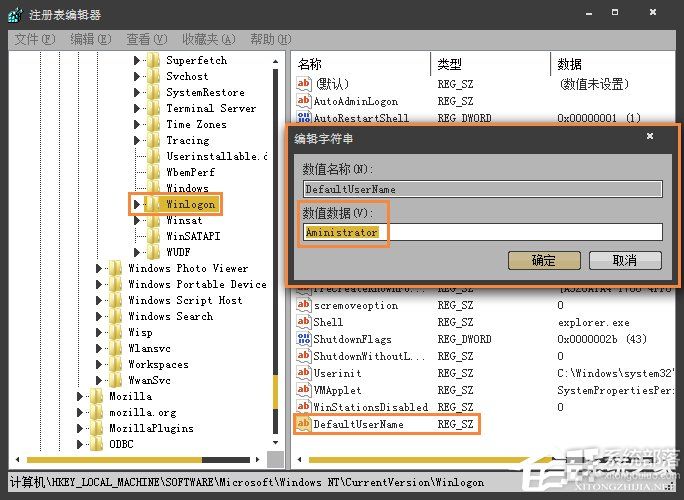Expand the Terminal Server tree node
The height and width of the screenshot is (500, 684).
point(137,108)
